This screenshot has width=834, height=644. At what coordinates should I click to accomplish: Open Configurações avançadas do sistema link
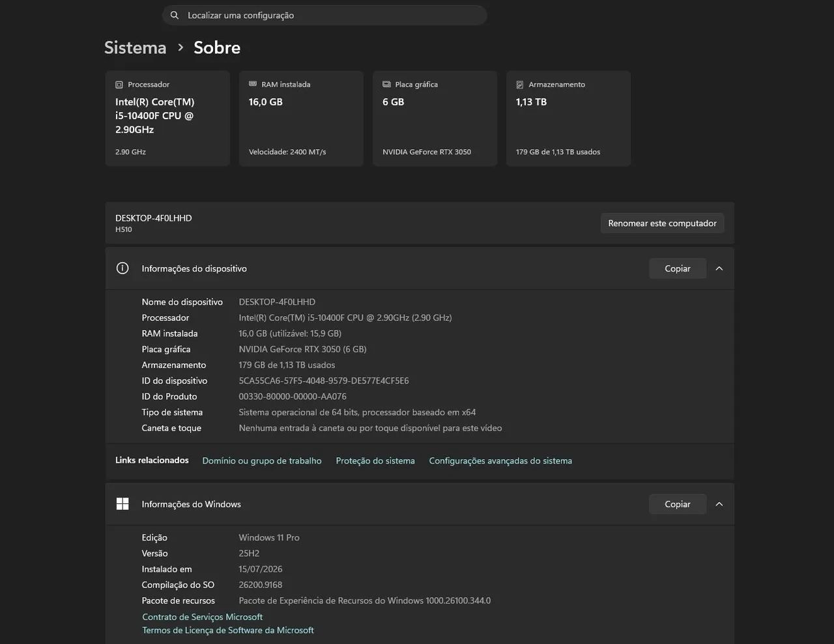(x=500, y=460)
